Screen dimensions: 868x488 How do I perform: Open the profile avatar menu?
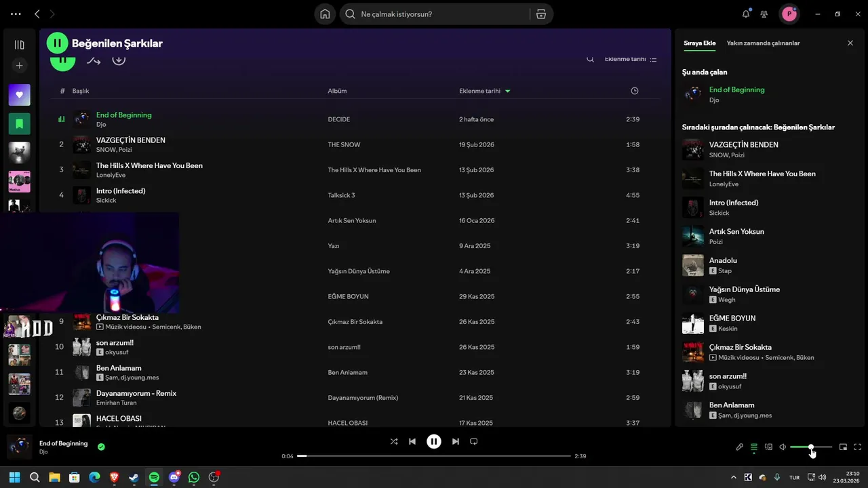click(x=789, y=14)
